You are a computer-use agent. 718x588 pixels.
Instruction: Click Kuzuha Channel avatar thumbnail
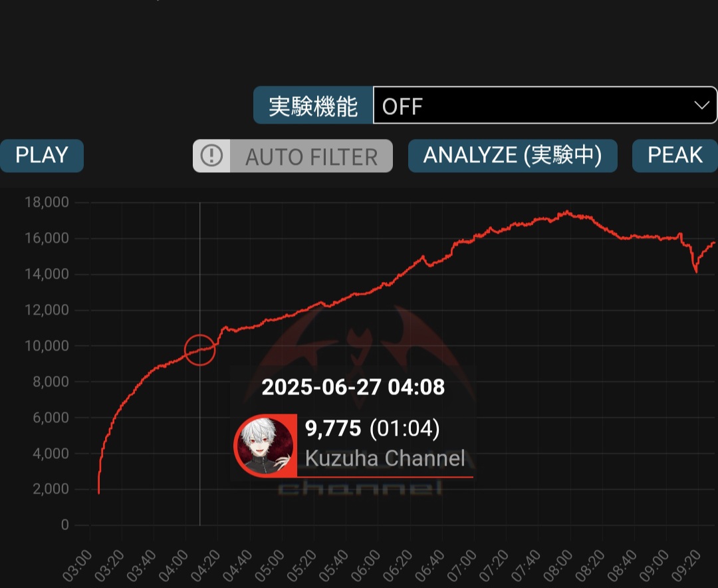pyautogui.click(x=265, y=446)
